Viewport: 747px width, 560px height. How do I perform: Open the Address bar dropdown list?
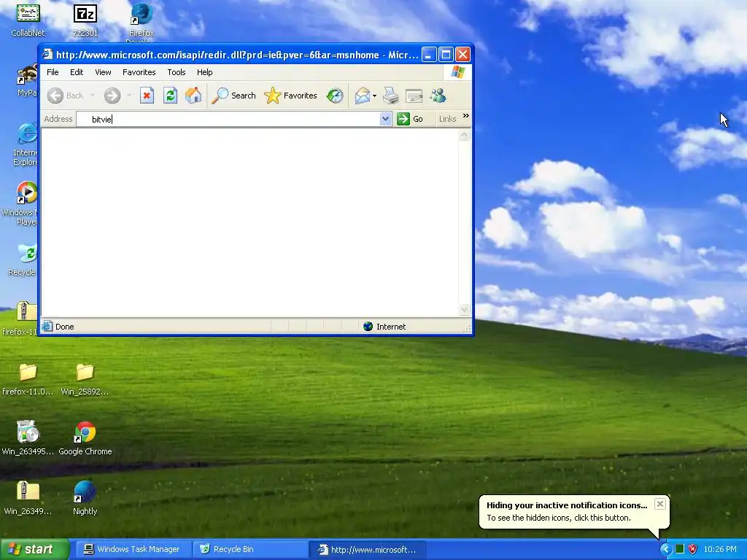click(x=385, y=119)
